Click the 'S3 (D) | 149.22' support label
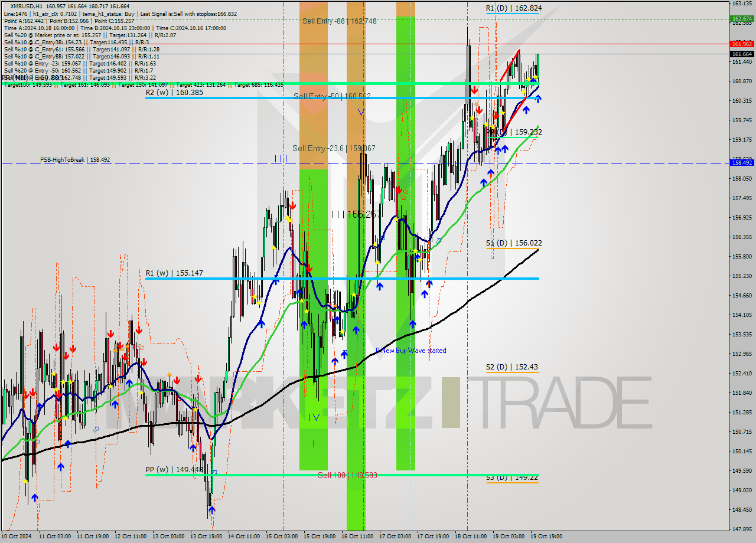756x543 pixels. [x=512, y=477]
